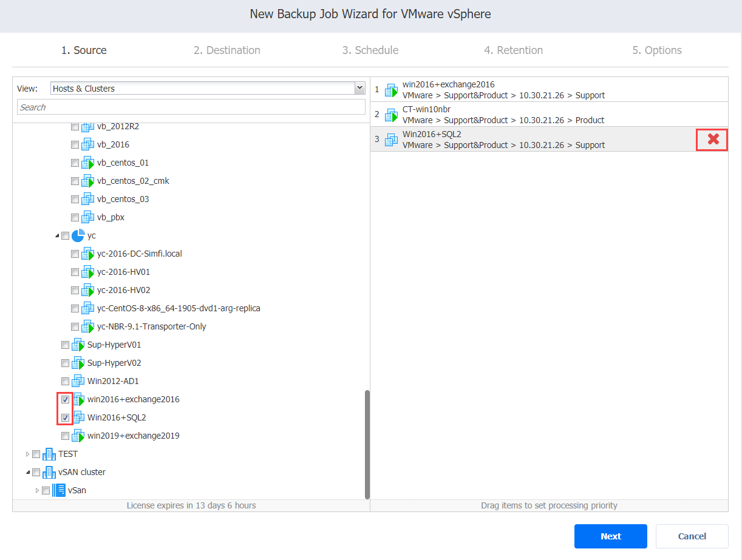Remove Win2016+SQL2 using the red X
The width and height of the screenshot is (742, 560).
(713, 140)
